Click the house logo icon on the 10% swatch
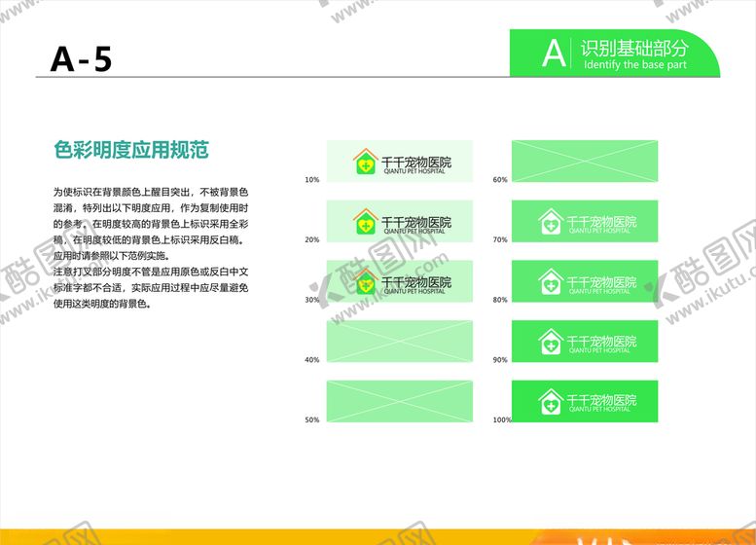The width and height of the screenshot is (756, 545). pos(365,163)
